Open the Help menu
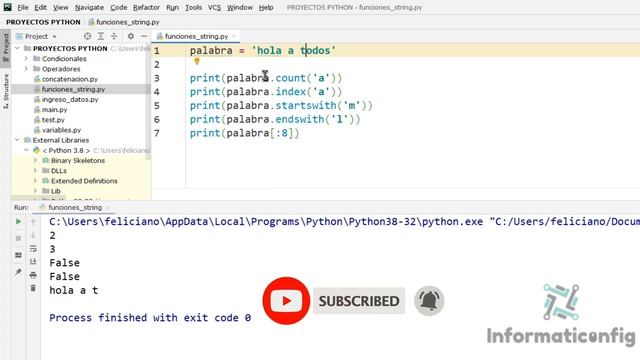 [266, 7]
